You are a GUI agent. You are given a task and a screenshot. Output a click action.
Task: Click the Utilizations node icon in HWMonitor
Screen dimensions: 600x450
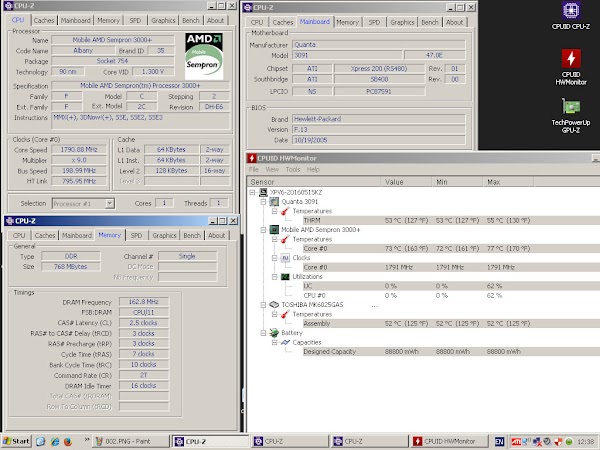(x=285, y=277)
